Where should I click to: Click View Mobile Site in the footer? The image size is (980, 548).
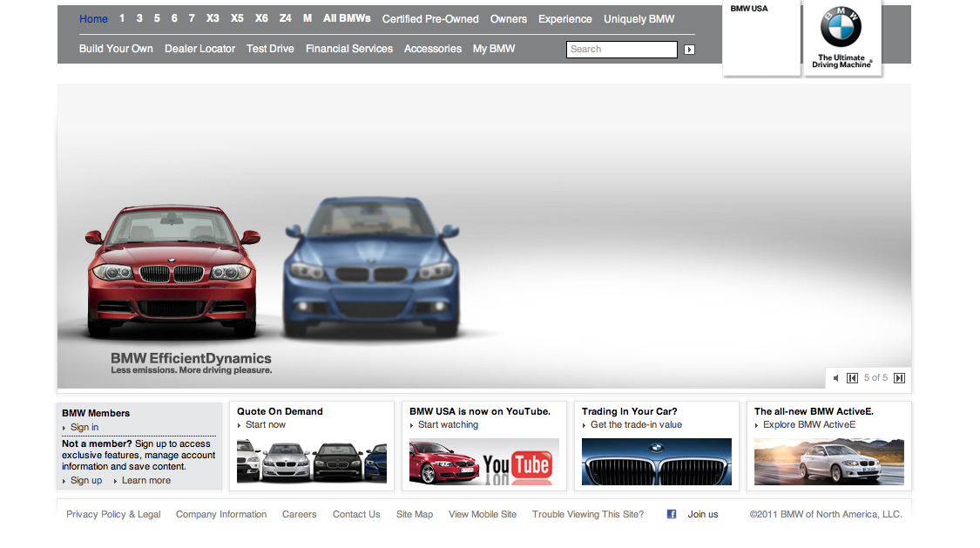click(x=483, y=514)
